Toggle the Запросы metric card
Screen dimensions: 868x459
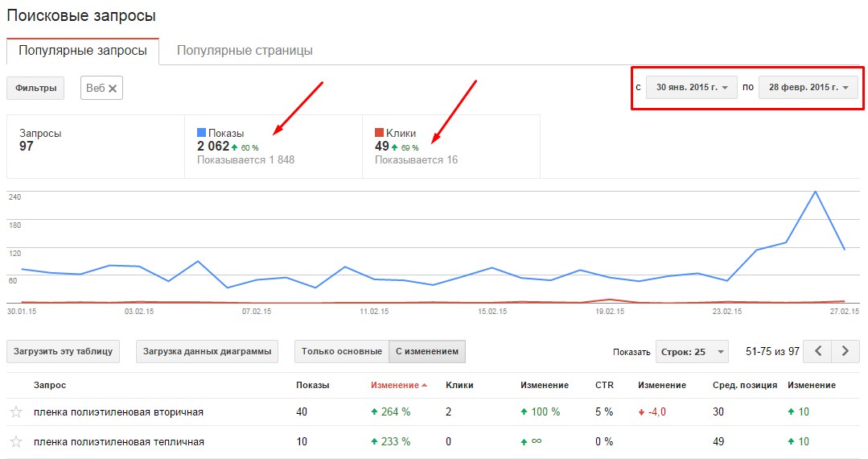(x=95, y=146)
